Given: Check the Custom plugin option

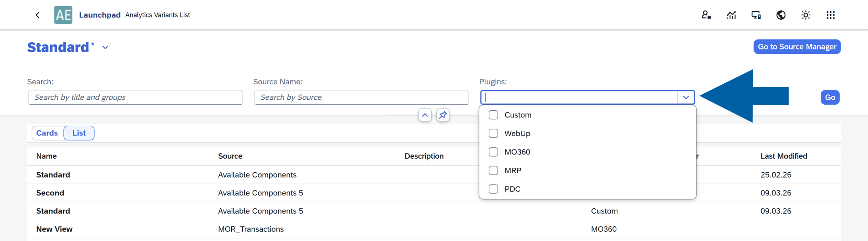Looking at the screenshot, I should point(493,115).
